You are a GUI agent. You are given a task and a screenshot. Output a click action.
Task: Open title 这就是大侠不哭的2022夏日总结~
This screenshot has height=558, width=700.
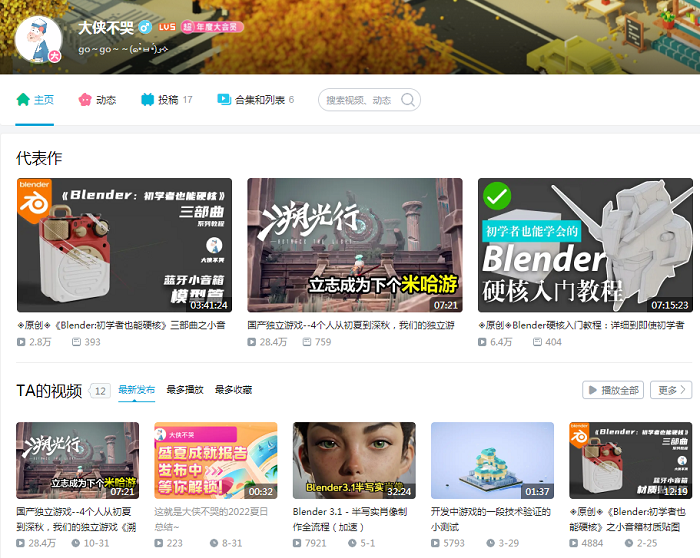(212, 519)
